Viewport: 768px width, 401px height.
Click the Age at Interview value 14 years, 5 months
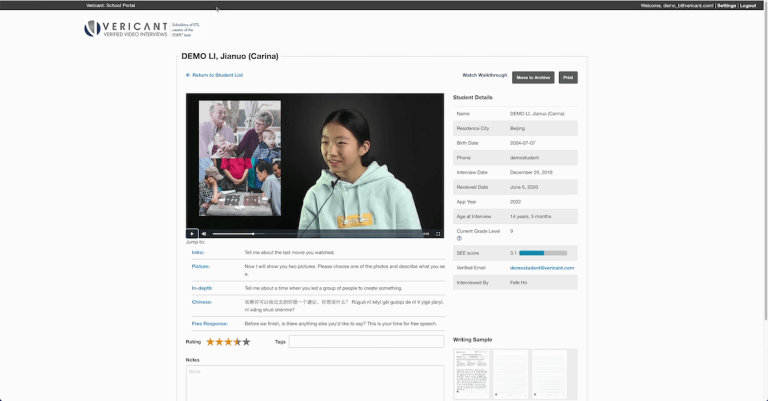pos(530,216)
